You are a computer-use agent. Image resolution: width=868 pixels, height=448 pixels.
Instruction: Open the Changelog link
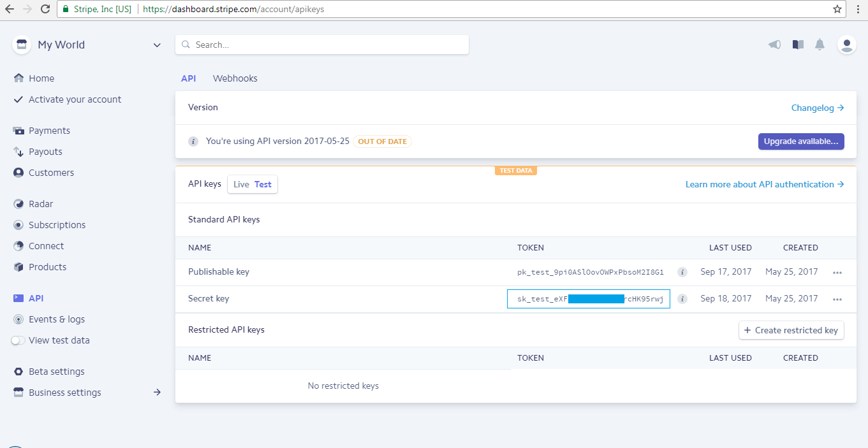(x=818, y=108)
